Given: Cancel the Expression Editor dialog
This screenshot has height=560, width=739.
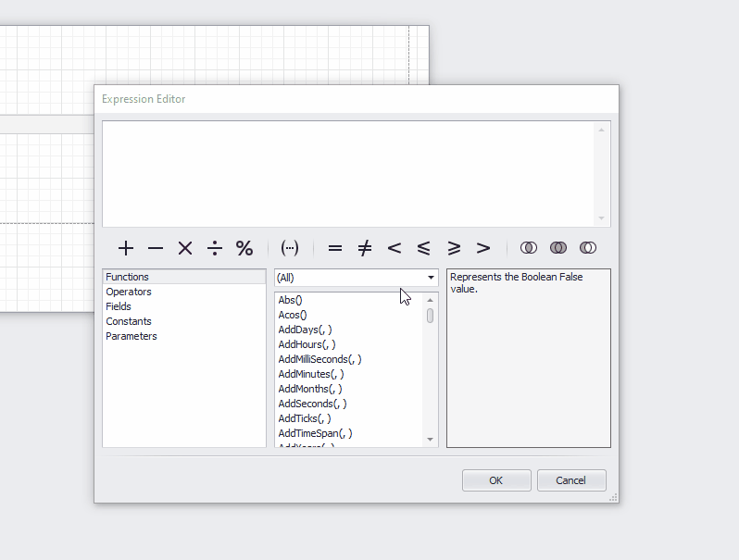Looking at the screenshot, I should [571, 480].
